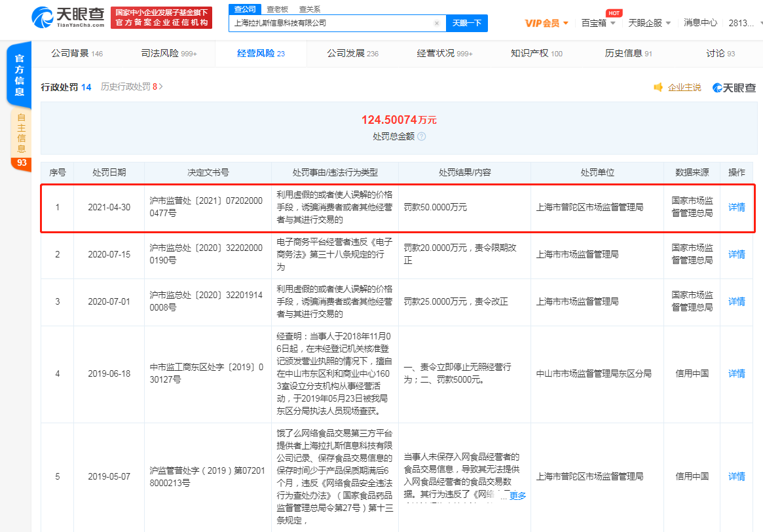Click the 93 badge under 自主信息
This screenshot has width=763, height=532.
pyautogui.click(x=22, y=162)
